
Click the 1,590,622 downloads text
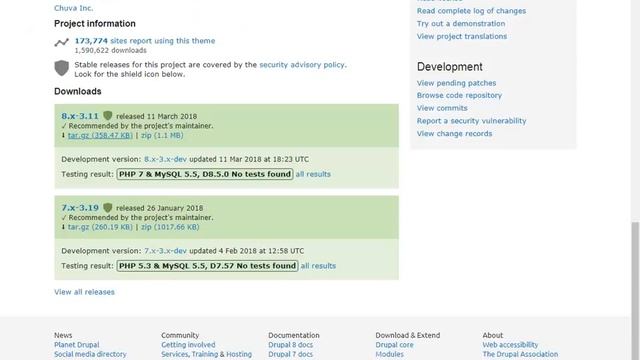110,51
